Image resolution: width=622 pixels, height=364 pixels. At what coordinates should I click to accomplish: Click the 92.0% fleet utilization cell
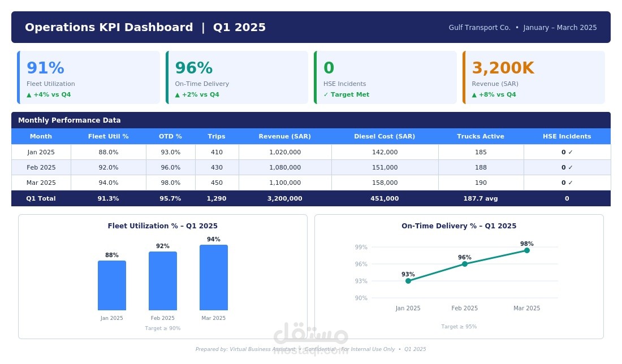pos(109,167)
